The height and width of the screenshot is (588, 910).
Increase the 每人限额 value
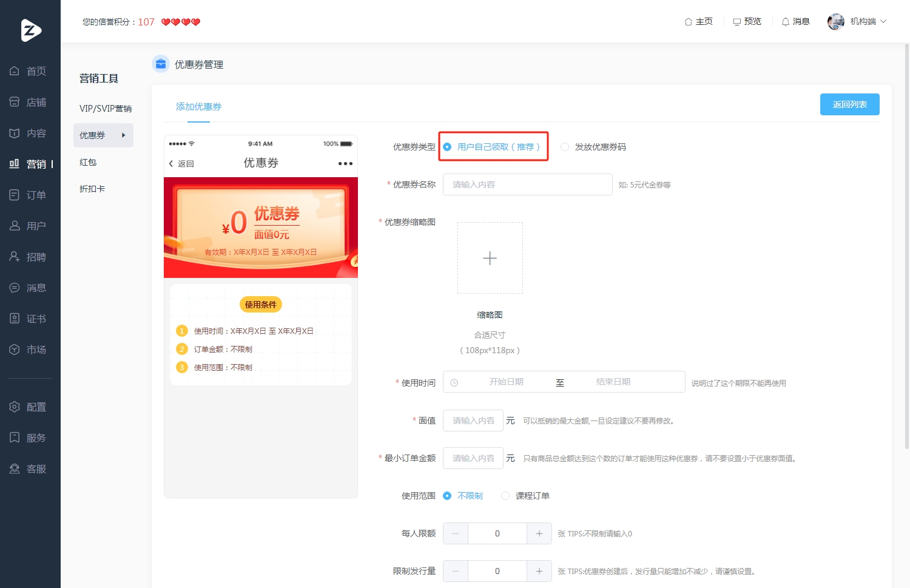tap(539, 533)
